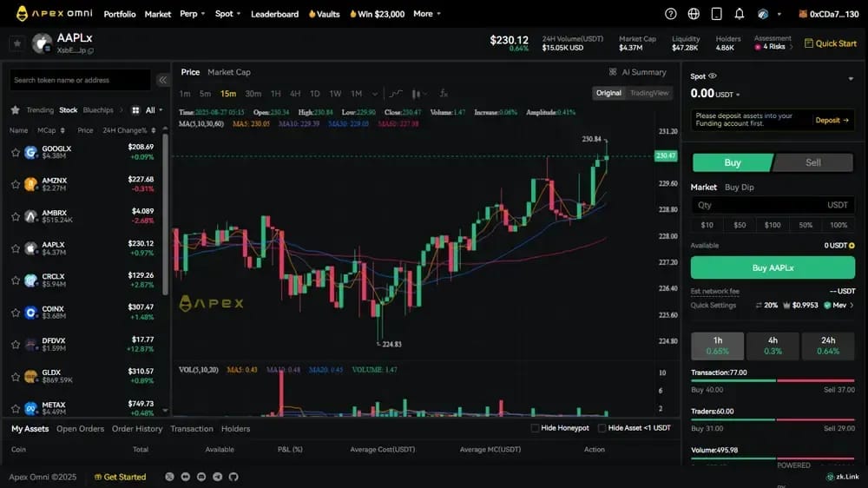The image size is (868, 488).
Task: Open the Leaderboard page
Action: pyautogui.click(x=274, y=14)
